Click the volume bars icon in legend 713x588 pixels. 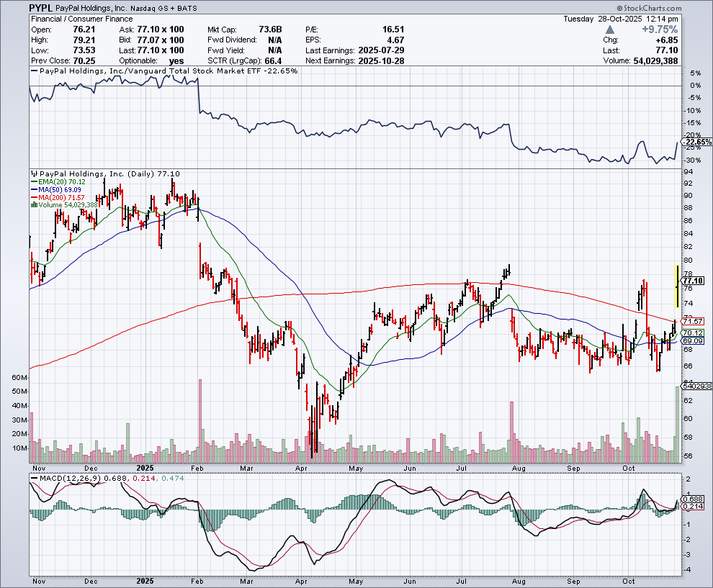pos(32,204)
